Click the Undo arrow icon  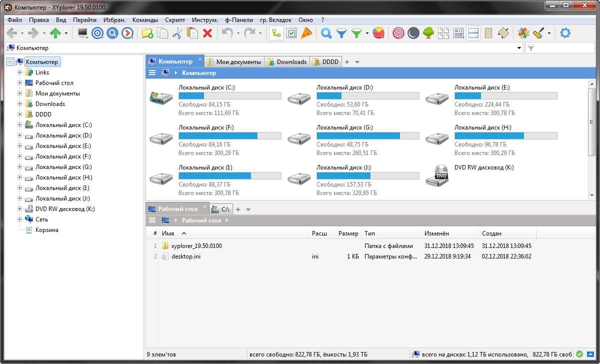227,33
